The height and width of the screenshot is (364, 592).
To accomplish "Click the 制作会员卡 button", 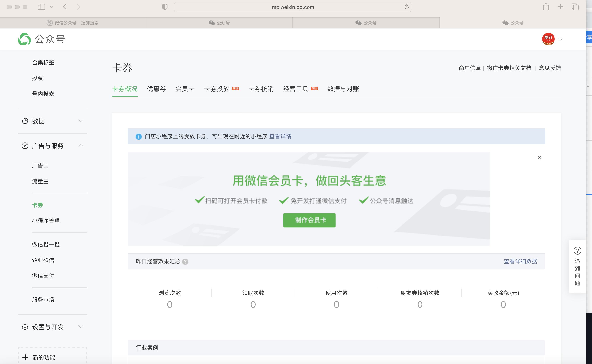I will [309, 220].
